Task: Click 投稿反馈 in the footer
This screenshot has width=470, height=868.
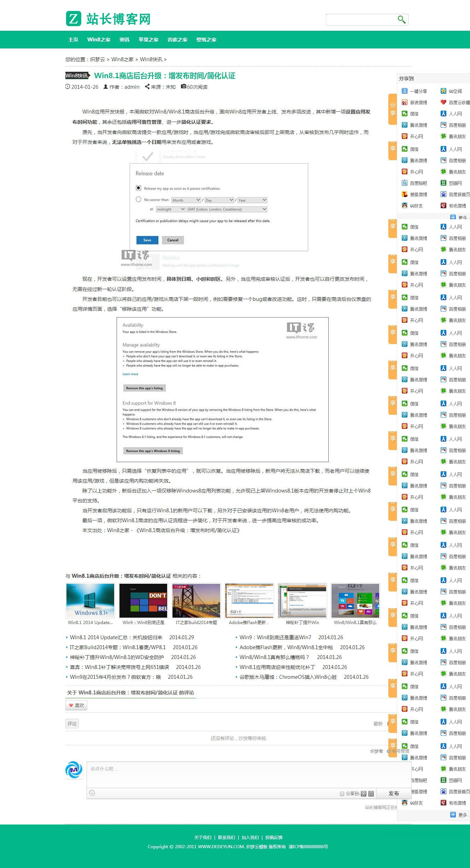Action: 274,837
